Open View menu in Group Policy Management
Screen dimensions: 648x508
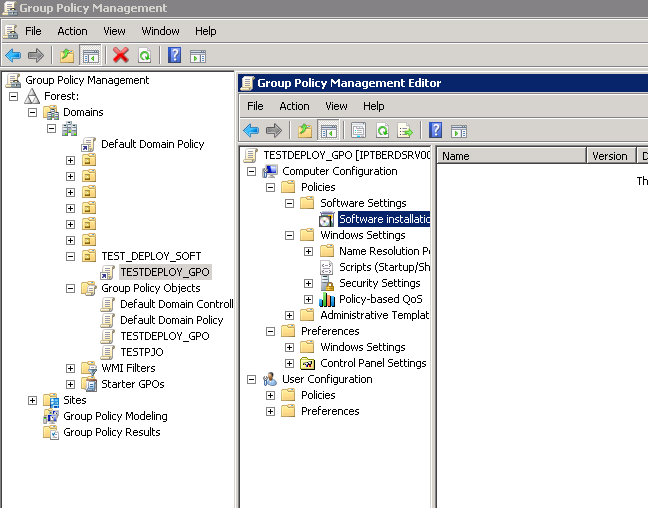[x=114, y=31]
